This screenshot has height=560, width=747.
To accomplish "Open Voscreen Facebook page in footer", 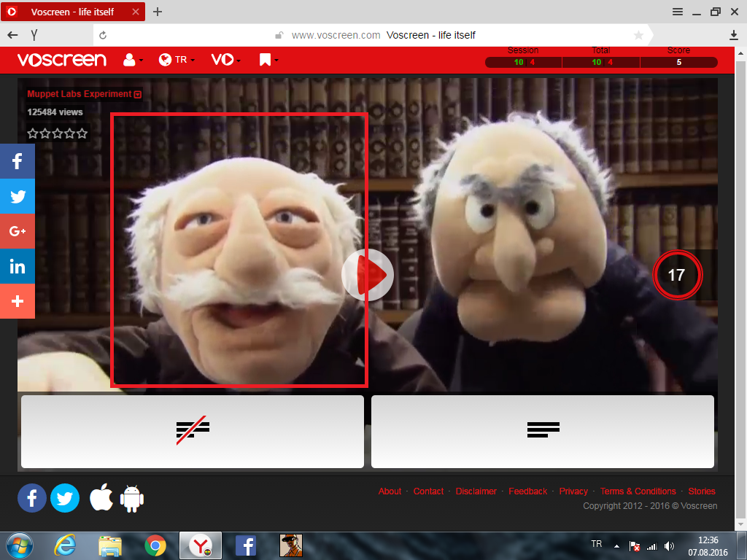I will pos(32,498).
